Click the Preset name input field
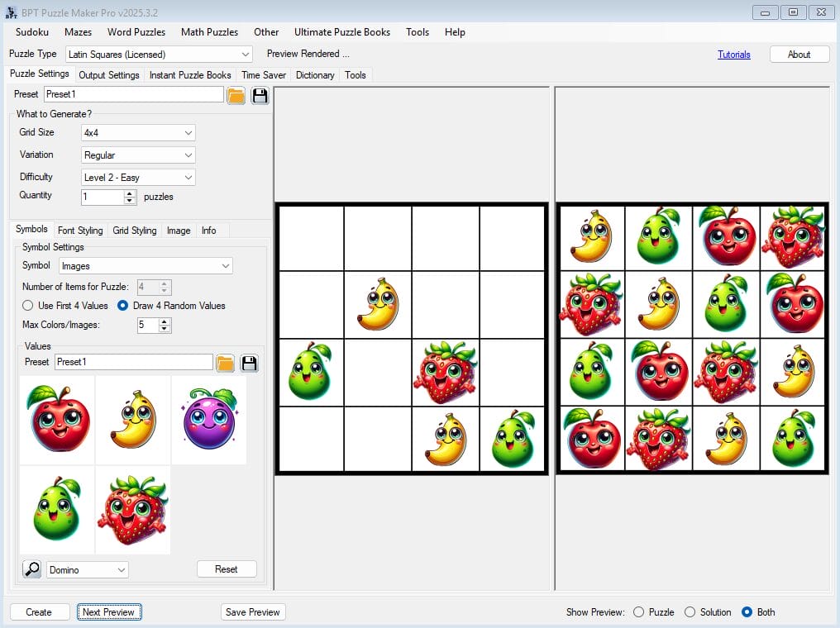 [133, 95]
